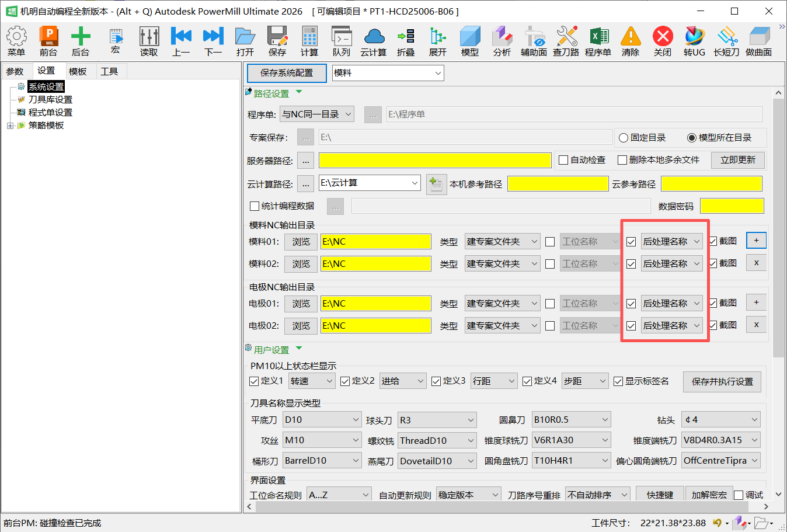Click the add icon beside 云计算路径 dropdown

(x=436, y=184)
